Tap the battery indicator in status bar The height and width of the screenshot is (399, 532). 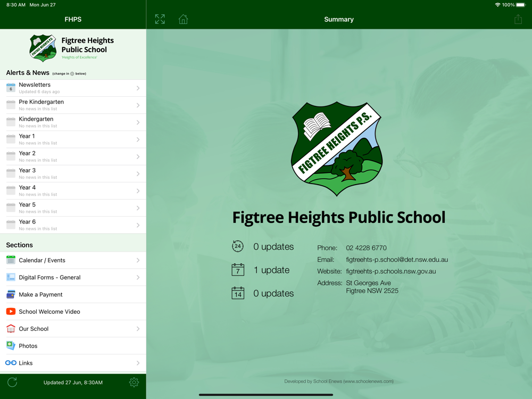point(520,5)
